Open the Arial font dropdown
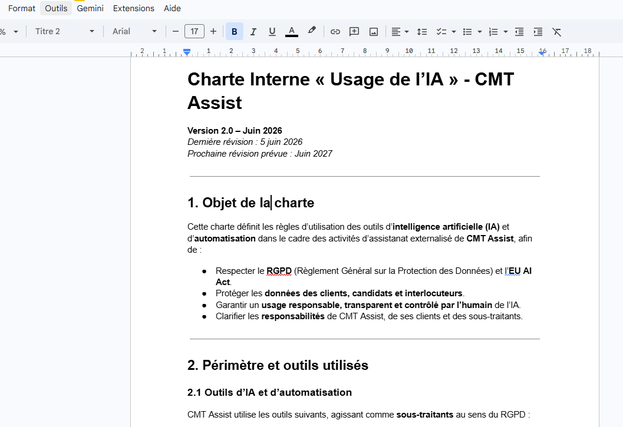The height and width of the screenshot is (427, 623). (134, 31)
